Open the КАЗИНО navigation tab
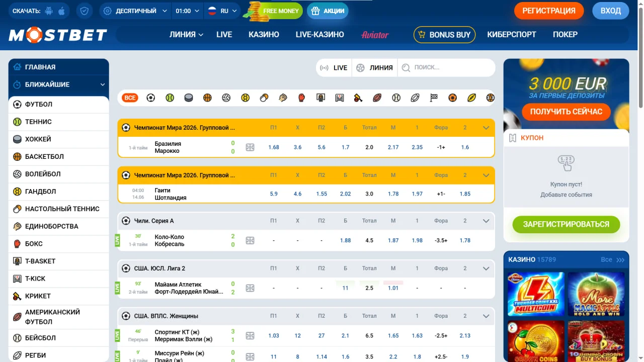This screenshot has height=362, width=644. (264, 35)
